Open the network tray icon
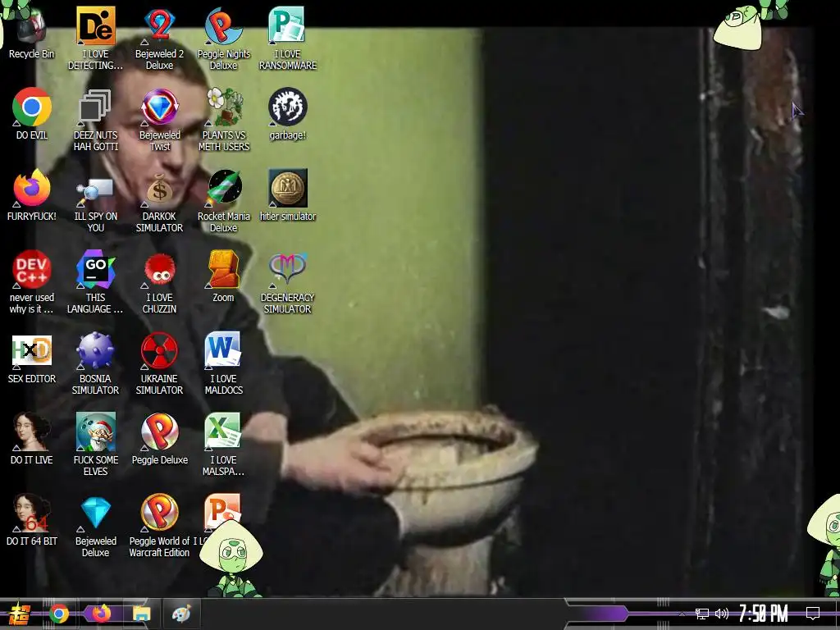Screen dimensions: 840x630 (702, 614)
